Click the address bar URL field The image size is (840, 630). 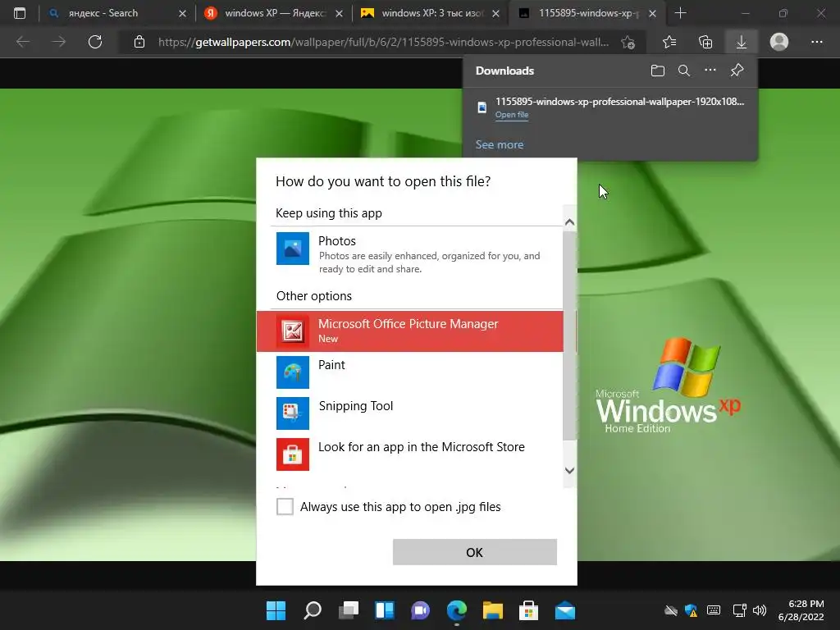tap(383, 42)
